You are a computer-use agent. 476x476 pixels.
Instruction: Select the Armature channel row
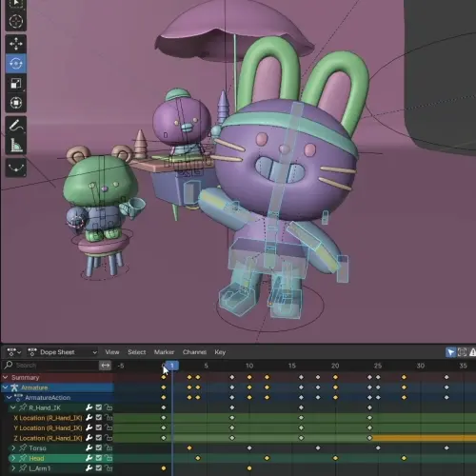tap(57, 387)
